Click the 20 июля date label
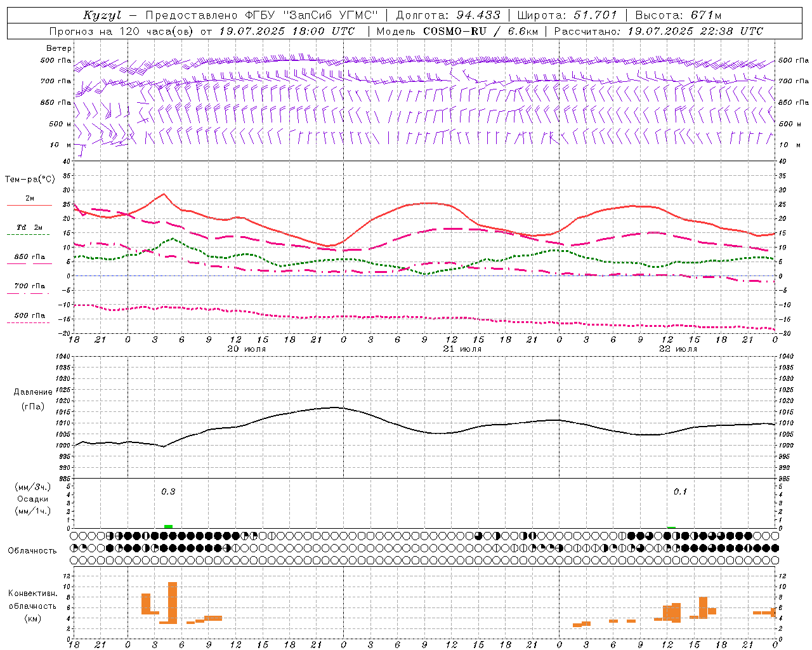This screenshot has height=650, width=812. [x=247, y=349]
